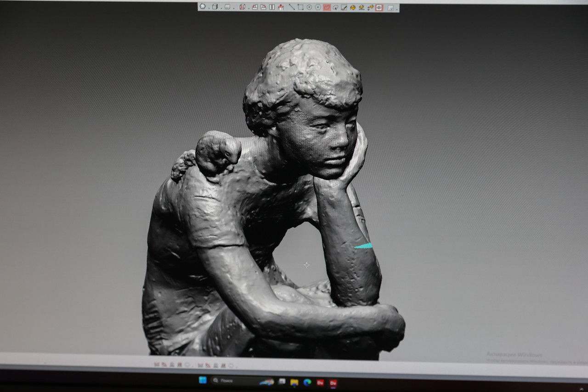Click the teal highlighted patch on the forearm

click(364, 246)
